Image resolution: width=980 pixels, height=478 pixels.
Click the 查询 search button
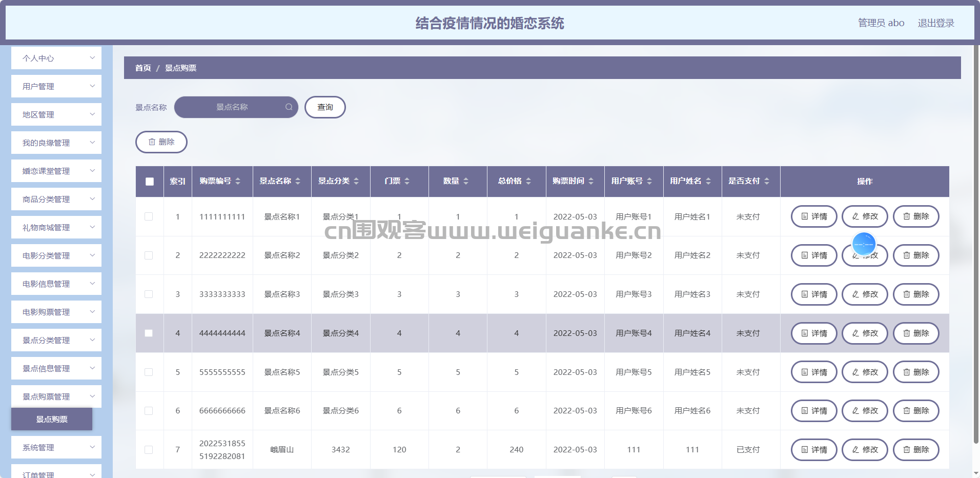(325, 107)
